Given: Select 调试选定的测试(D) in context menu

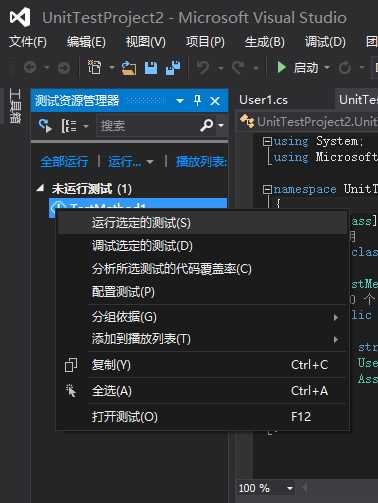Looking at the screenshot, I should [x=202, y=246].
